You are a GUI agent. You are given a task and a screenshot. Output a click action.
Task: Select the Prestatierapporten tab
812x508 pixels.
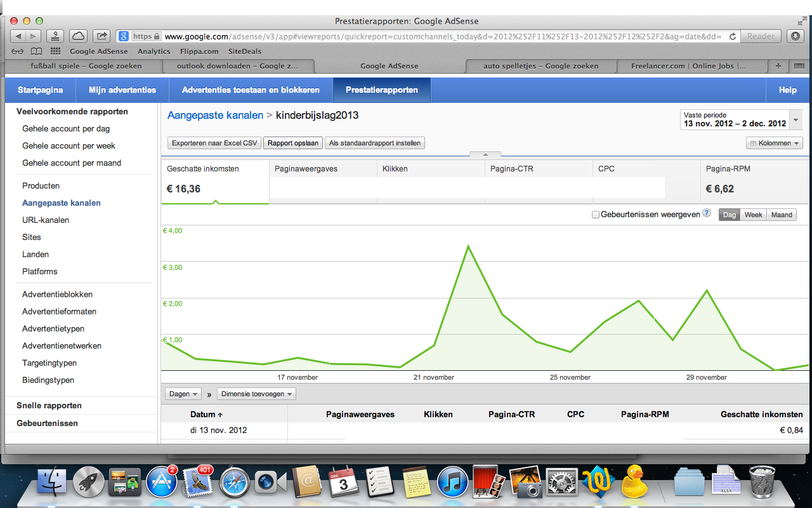tap(382, 90)
